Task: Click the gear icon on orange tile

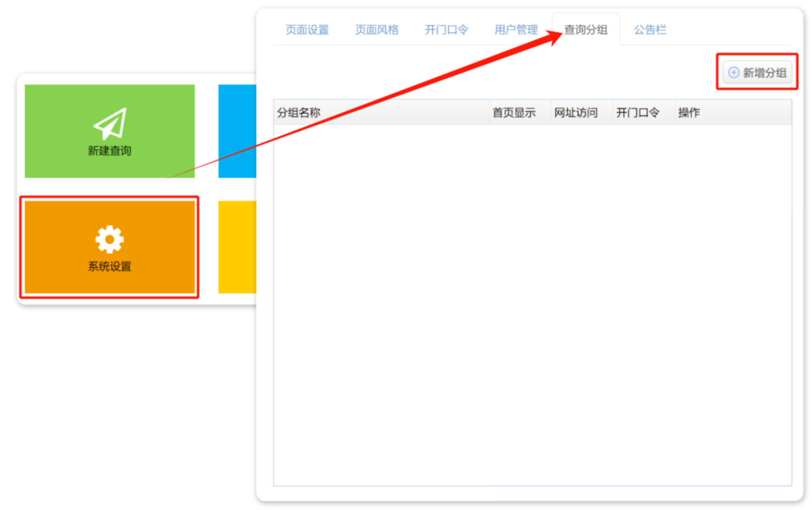Action: pyautogui.click(x=109, y=239)
